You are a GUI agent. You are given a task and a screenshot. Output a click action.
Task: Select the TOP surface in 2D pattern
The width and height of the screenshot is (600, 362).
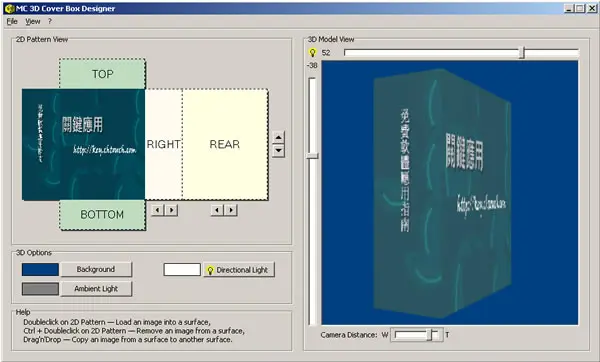102,74
